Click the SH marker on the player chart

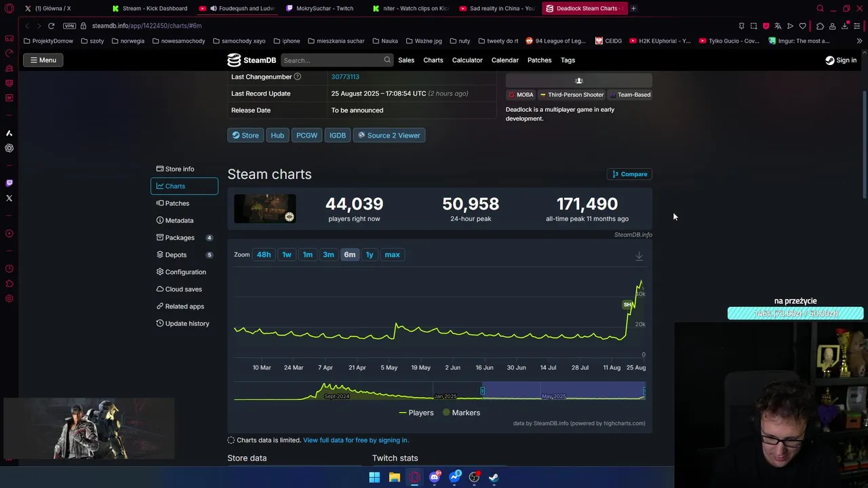(x=627, y=305)
